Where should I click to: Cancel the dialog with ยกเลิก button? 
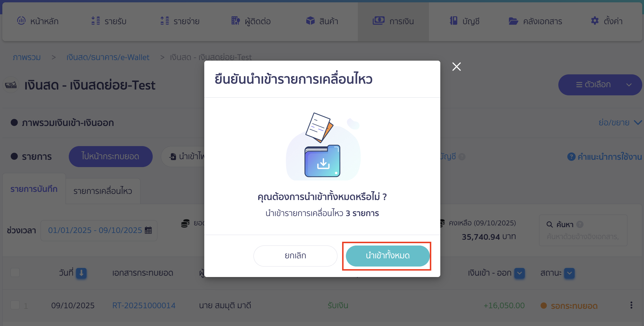tap(295, 256)
